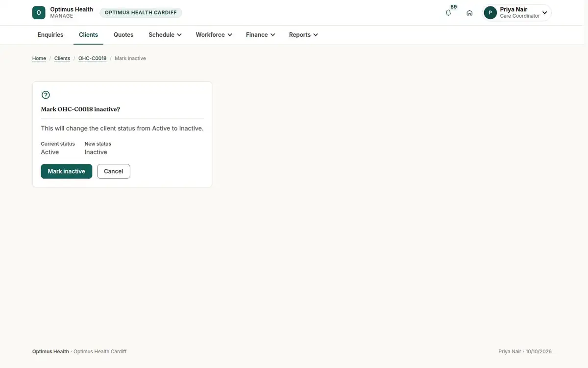Switch to the Quotes tab
Screen dimensions: 588x368
point(123,35)
